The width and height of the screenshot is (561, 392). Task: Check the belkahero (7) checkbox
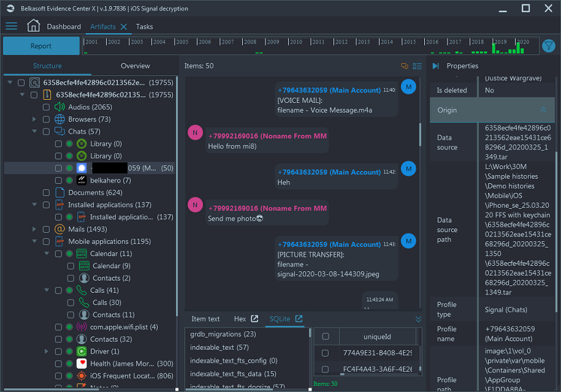click(x=58, y=180)
